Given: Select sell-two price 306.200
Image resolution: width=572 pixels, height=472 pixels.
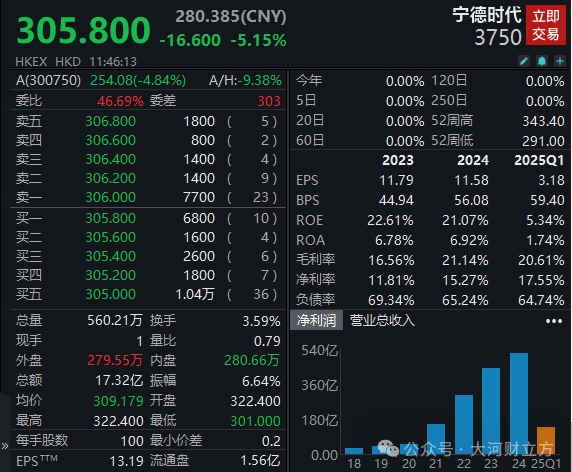Looking at the screenshot, I should tap(111, 178).
